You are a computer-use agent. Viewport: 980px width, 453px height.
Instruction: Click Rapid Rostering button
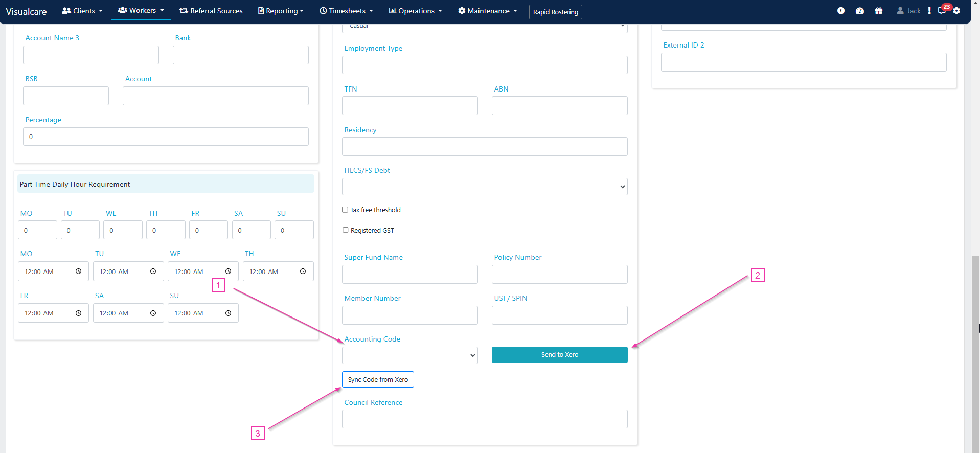556,12
